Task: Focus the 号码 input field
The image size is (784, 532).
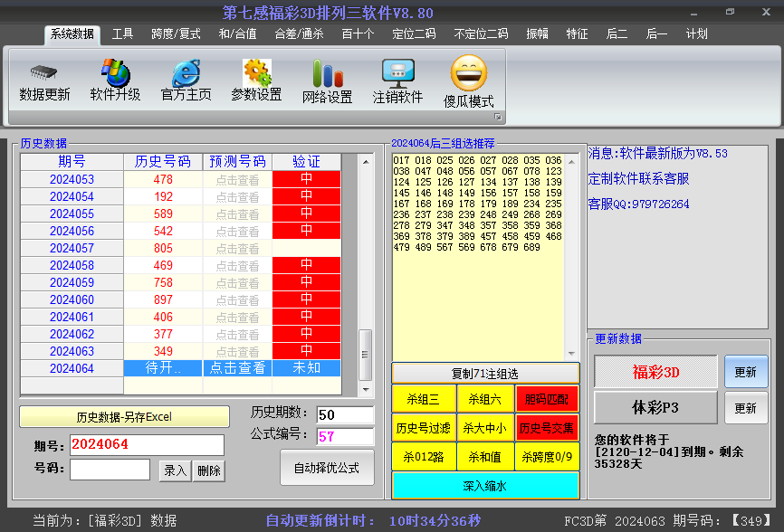Action: [x=110, y=470]
